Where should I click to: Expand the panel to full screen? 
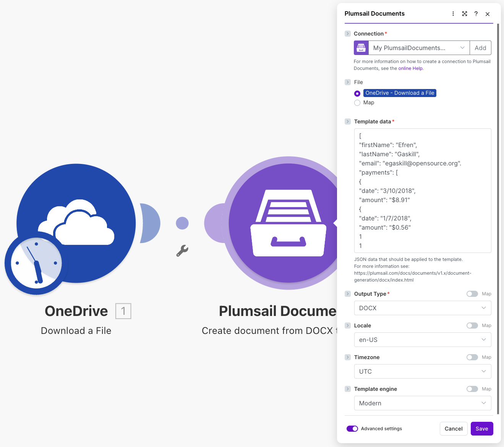pyautogui.click(x=465, y=14)
